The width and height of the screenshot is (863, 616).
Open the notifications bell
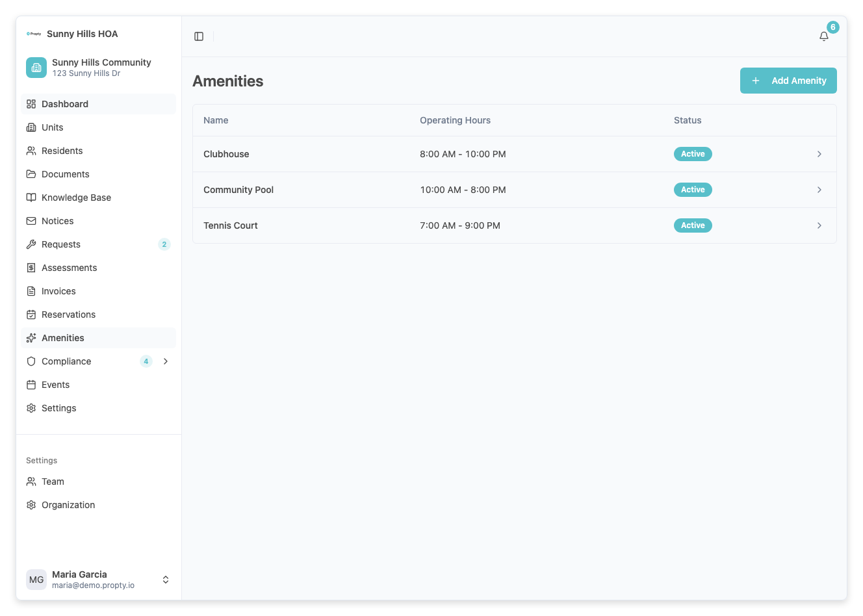tap(823, 36)
